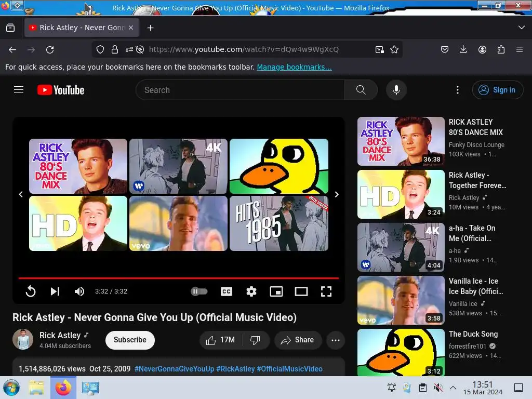The image size is (532, 399).
Task: Select the Rick Astley - Never Gonn tab
Action: click(82, 28)
